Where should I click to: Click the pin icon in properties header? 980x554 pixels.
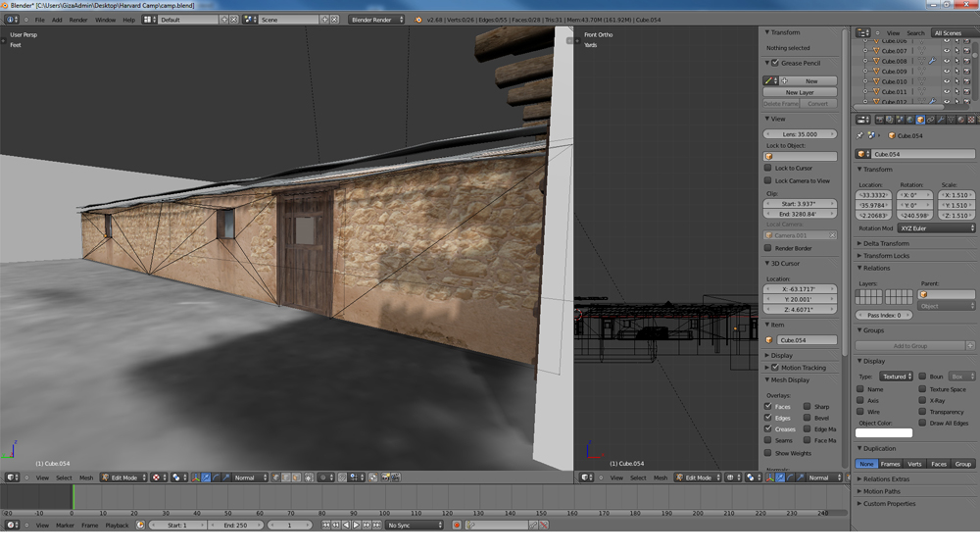[860, 135]
